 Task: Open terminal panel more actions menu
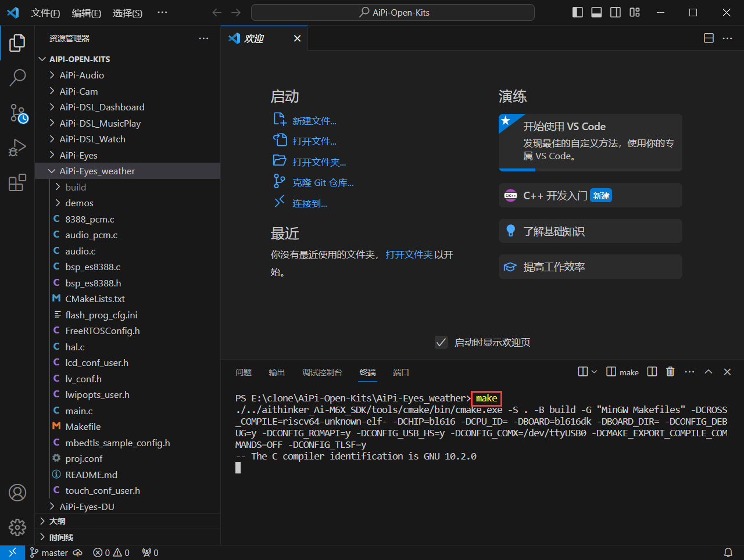(689, 372)
